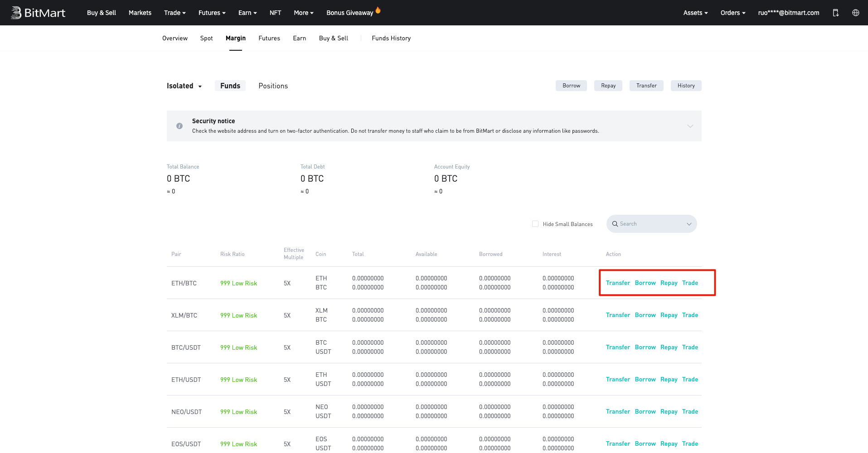Image resolution: width=868 pixels, height=453 pixels.
Task: Click 999 Low Risk for ETH/USDT
Action: [238, 380]
